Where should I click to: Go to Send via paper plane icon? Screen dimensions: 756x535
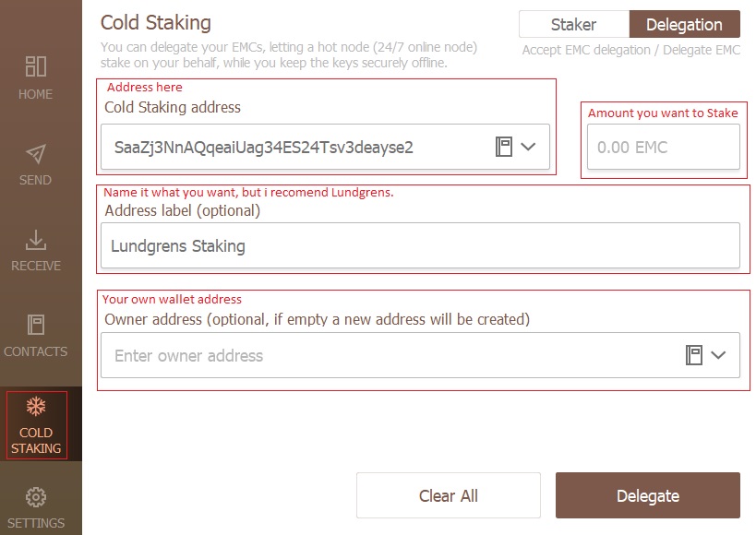point(36,154)
